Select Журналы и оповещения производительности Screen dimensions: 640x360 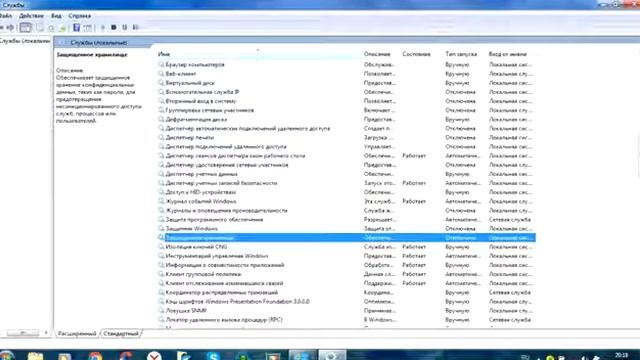pyautogui.click(x=346, y=211)
